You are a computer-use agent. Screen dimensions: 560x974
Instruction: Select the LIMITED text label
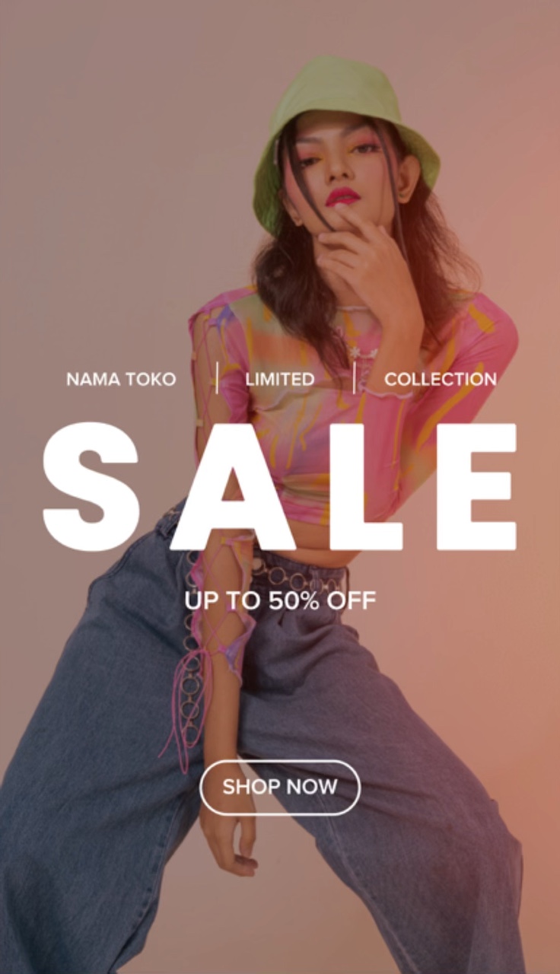coord(280,379)
